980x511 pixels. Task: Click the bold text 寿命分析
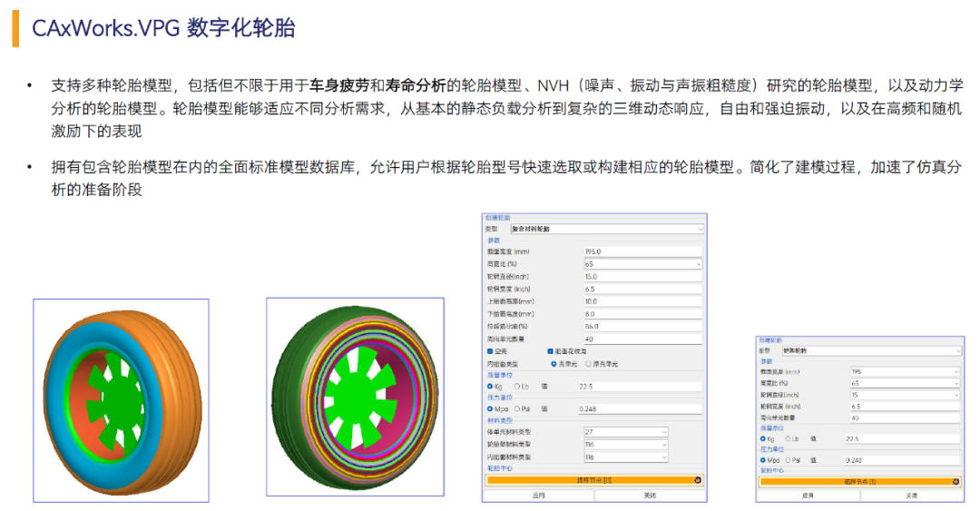coord(416,85)
